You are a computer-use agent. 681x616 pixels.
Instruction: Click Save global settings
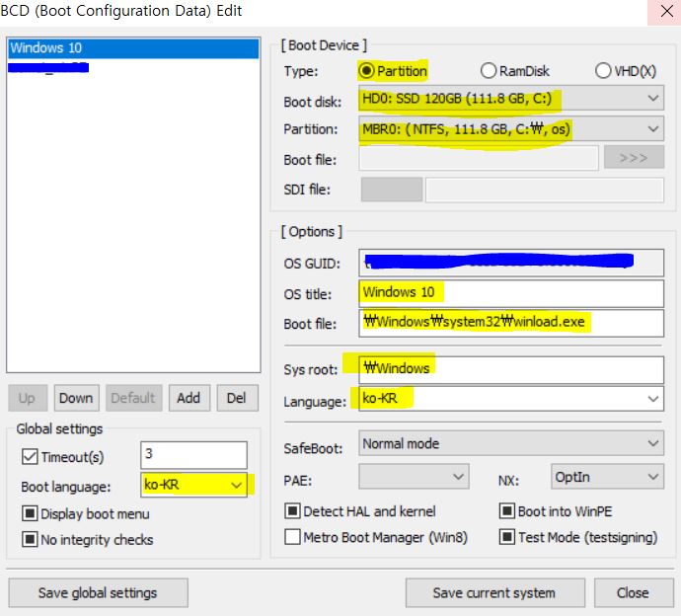click(98, 592)
